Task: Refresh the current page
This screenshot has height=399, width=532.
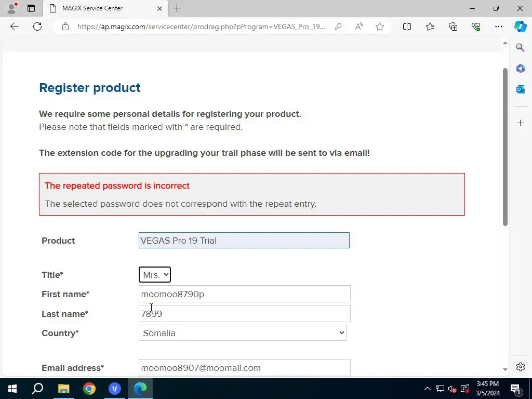Action: 37,26
